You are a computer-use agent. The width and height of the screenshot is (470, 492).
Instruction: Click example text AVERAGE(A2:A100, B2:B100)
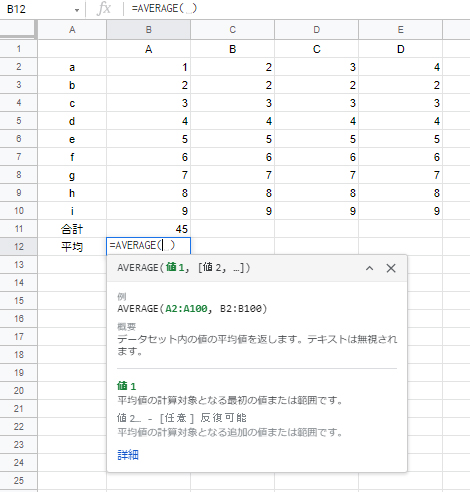(192, 309)
